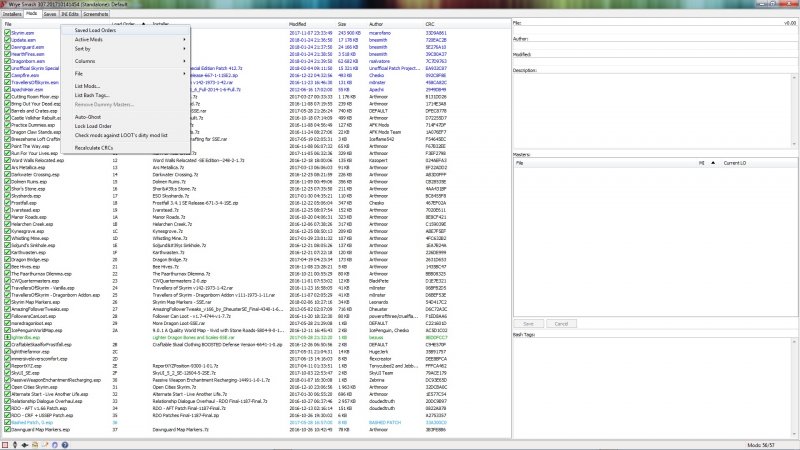The height and width of the screenshot is (450, 800).
Task: Sort by the Author column header
Action: tap(376, 24)
